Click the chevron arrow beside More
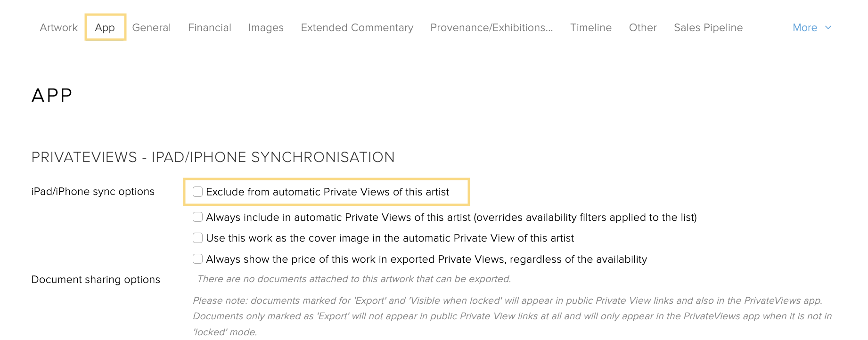 [828, 28]
